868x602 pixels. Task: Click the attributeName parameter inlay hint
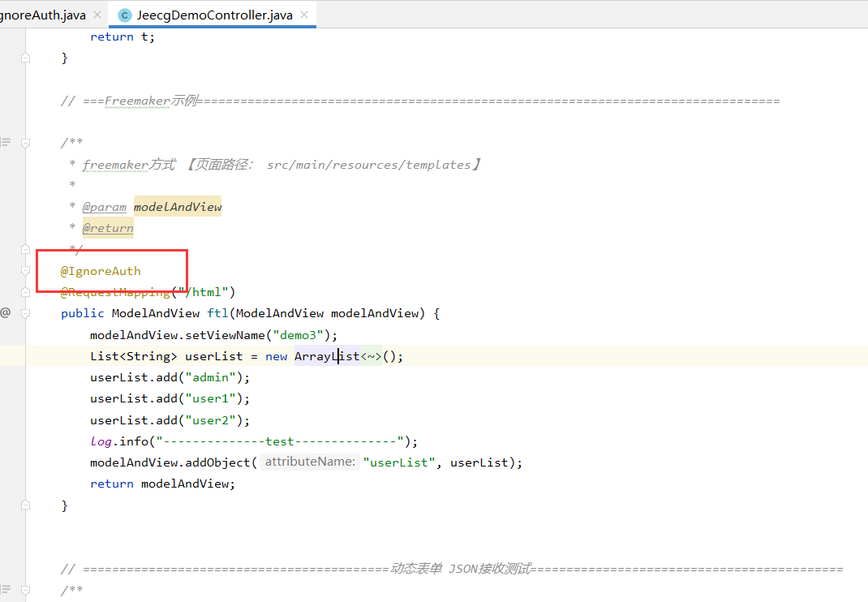point(310,462)
